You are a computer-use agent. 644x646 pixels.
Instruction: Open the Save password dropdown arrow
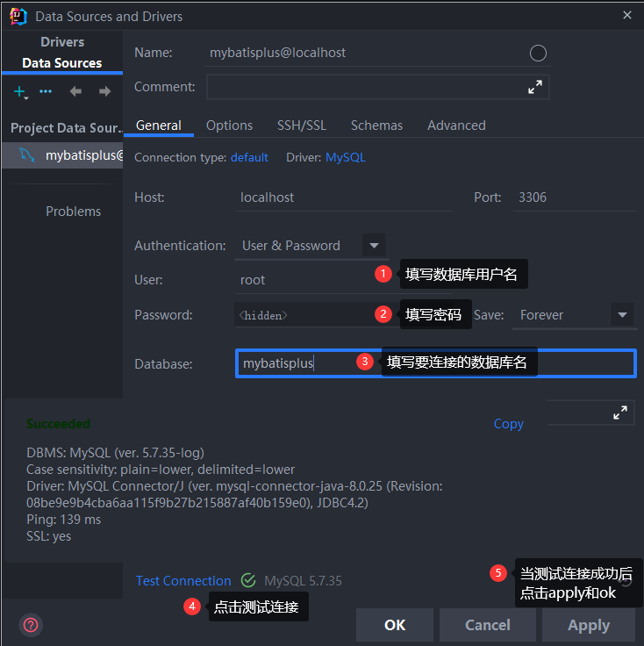[622, 315]
